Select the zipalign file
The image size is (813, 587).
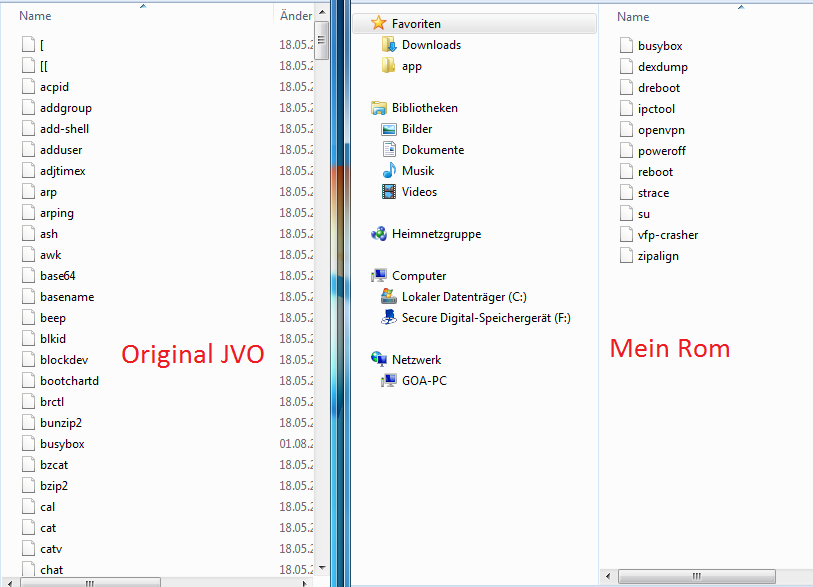pyautogui.click(x=658, y=256)
